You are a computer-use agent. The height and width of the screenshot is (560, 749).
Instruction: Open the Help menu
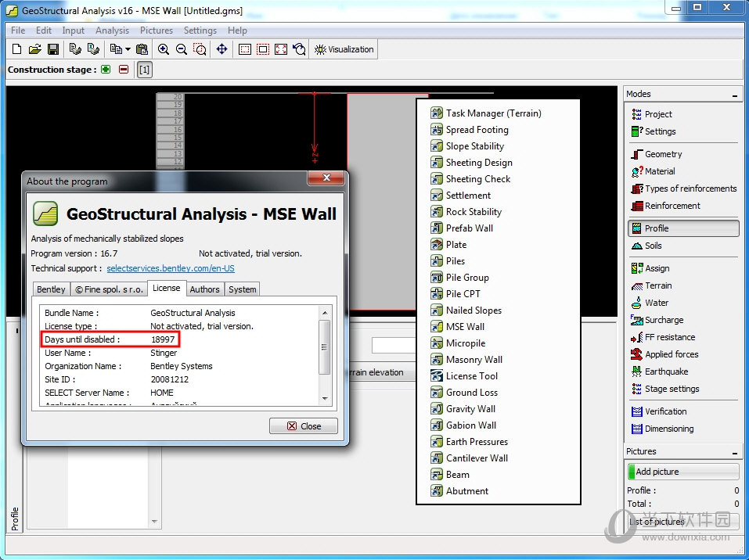tap(237, 30)
